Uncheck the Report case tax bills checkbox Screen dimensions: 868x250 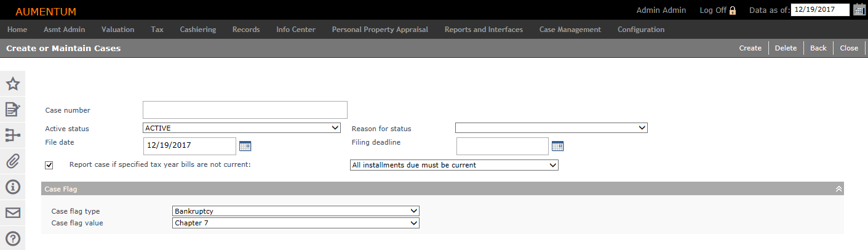[49, 165]
